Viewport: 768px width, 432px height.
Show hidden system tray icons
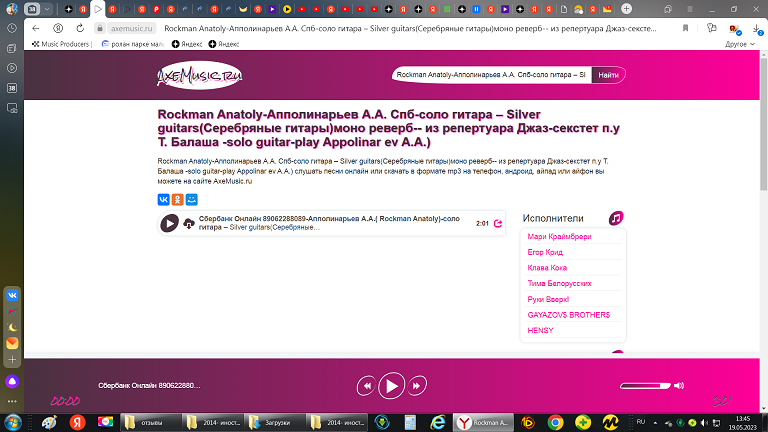(655, 422)
